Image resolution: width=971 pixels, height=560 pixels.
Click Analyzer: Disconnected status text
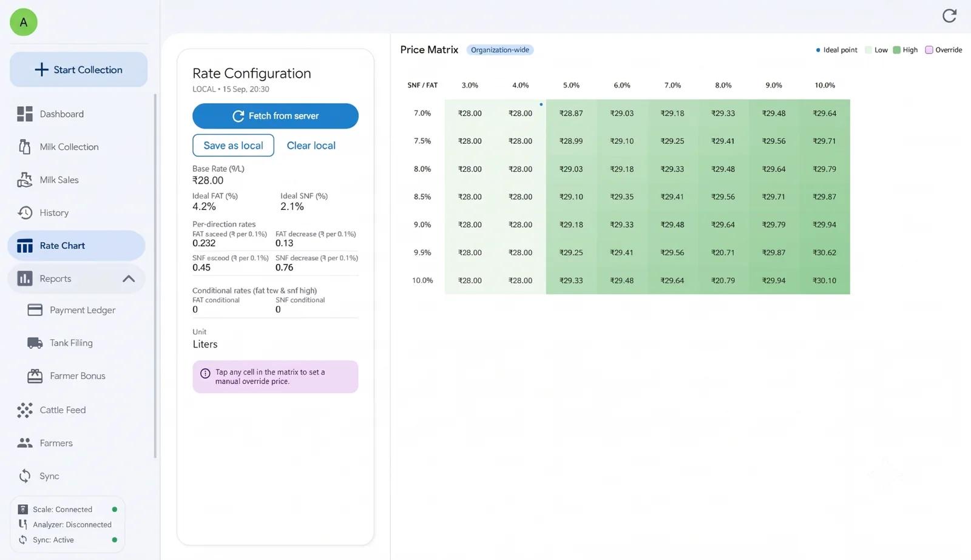click(x=72, y=525)
